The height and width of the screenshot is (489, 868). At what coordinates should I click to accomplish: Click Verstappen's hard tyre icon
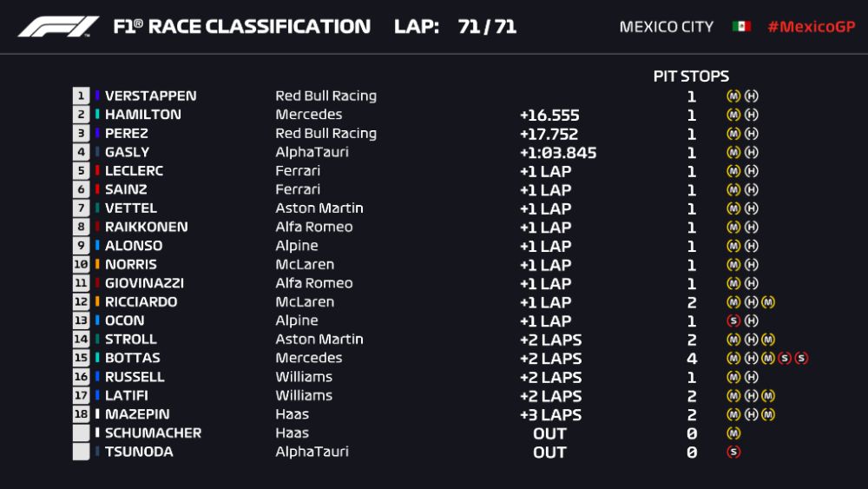click(x=751, y=96)
